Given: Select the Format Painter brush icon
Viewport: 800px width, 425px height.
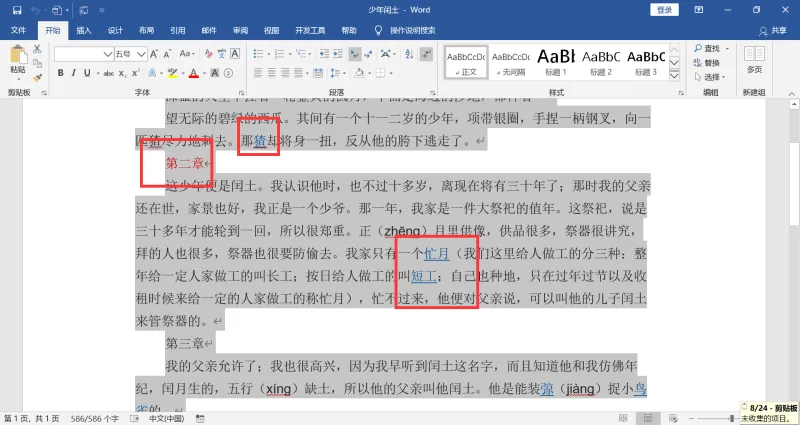Looking at the screenshot, I should (x=37, y=78).
